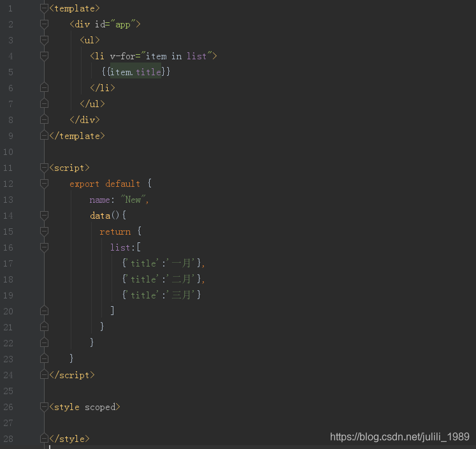This screenshot has width=476, height=449.
Task: Click the fold end marker at line 21
Action: tap(44, 327)
